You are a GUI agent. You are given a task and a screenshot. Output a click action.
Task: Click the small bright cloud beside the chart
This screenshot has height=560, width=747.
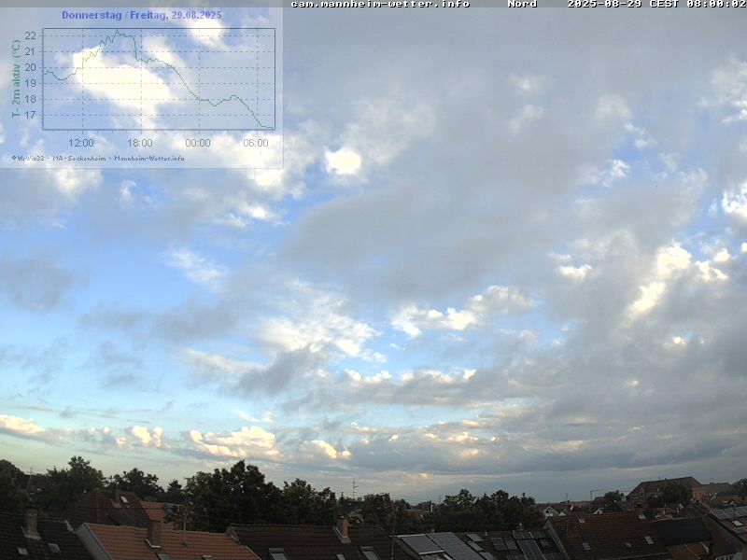[343, 161]
